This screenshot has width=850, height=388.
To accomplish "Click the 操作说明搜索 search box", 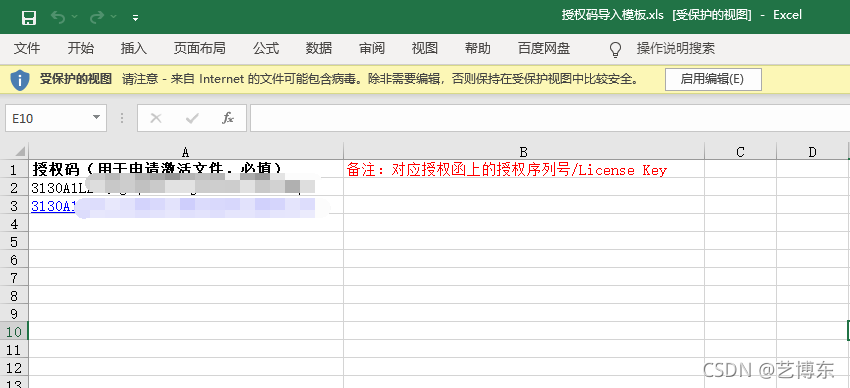I will (675, 48).
